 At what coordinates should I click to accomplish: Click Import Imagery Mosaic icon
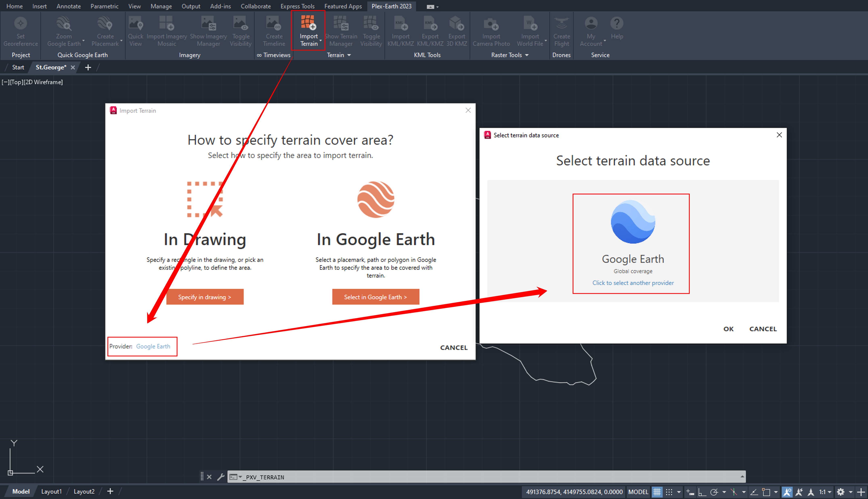pyautogui.click(x=167, y=23)
